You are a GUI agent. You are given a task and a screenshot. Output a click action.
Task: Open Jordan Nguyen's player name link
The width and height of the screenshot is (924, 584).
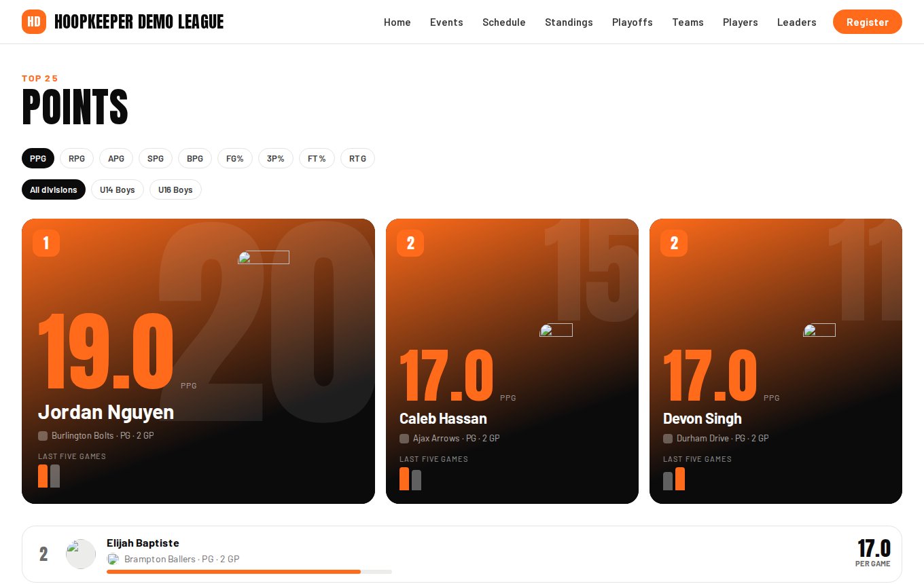tap(106, 412)
